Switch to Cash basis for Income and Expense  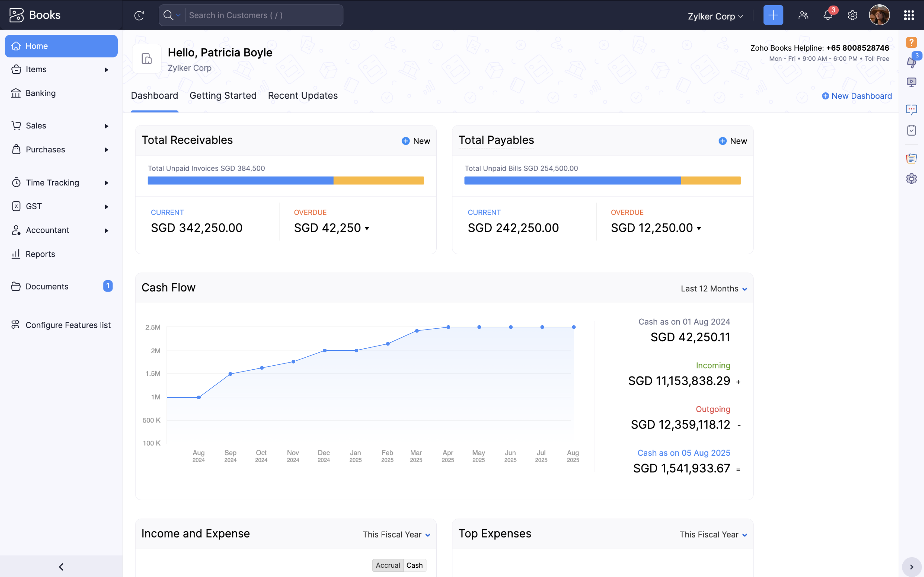coord(415,565)
